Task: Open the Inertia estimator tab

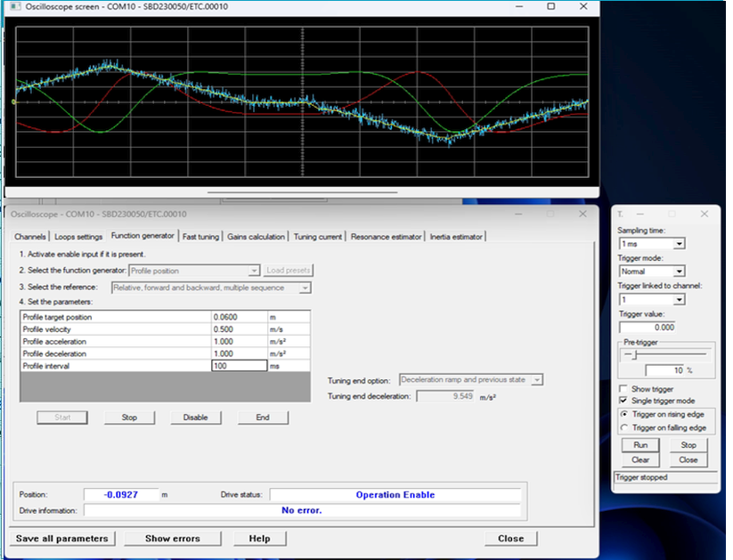Action: click(x=456, y=237)
